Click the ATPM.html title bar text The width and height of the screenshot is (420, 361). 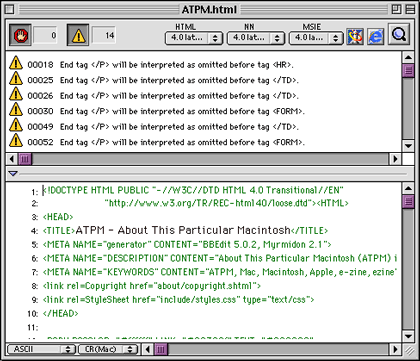pos(209,9)
